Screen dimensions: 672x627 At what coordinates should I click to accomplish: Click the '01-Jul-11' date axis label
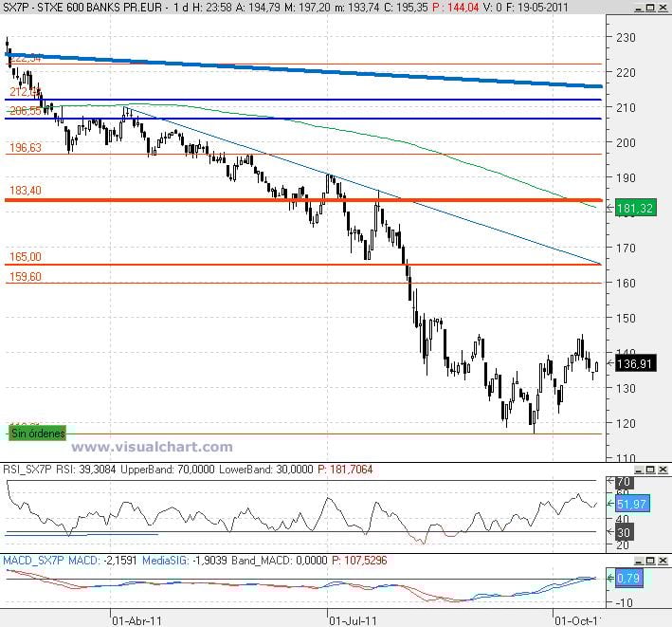(354, 620)
